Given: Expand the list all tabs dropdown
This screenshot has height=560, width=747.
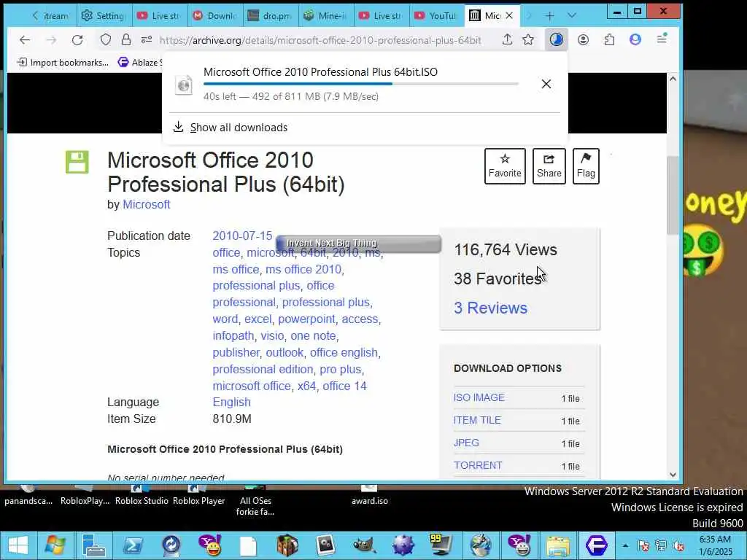Looking at the screenshot, I should 572,16.
